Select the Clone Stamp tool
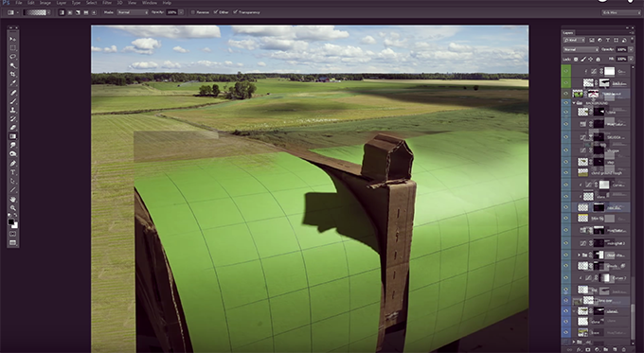644x353 pixels. coord(12,110)
